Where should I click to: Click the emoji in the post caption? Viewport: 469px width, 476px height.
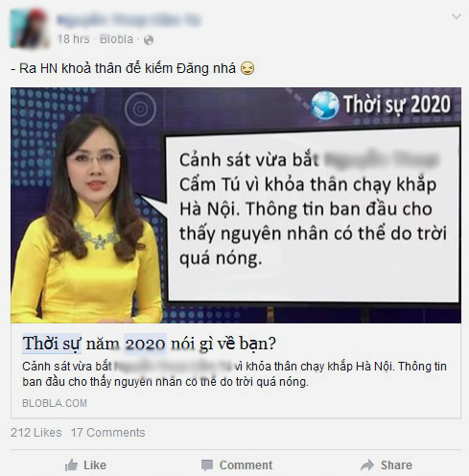pos(247,68)
